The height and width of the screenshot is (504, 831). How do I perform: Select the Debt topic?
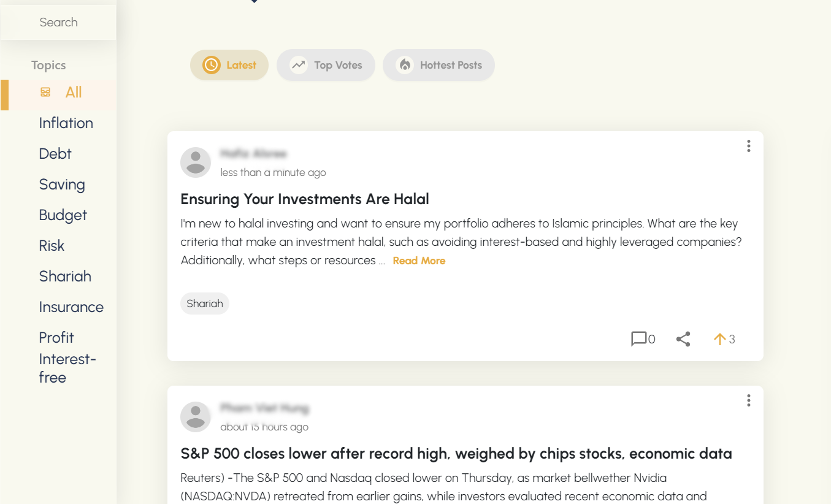55,154
